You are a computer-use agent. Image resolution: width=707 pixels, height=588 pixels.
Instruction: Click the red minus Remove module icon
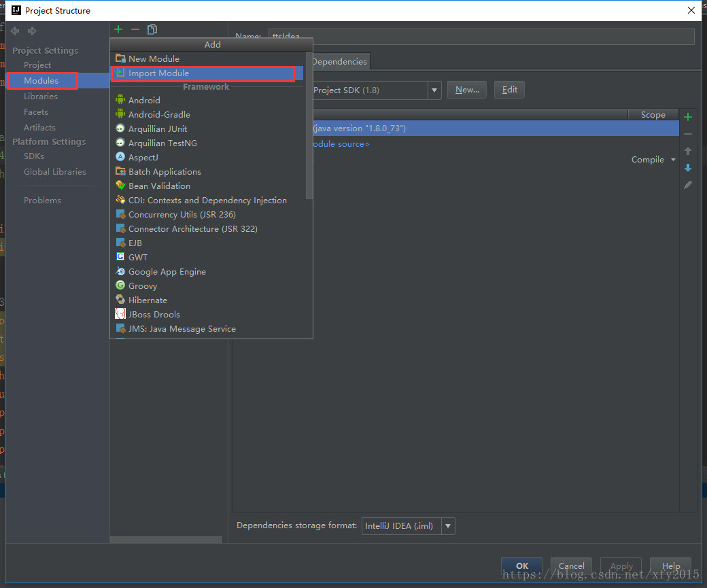click(135, 29)
